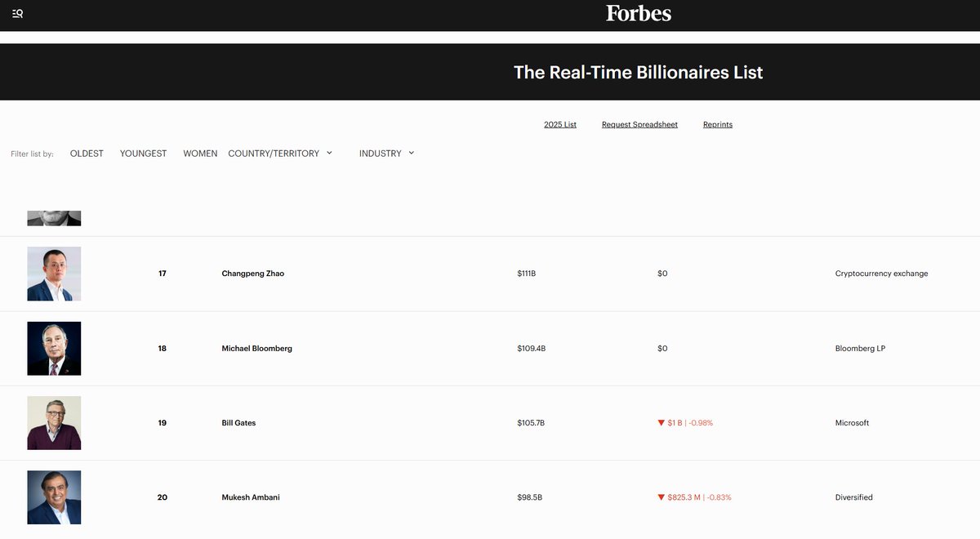
Task: Open Bill Gates' name entry
Action: (x=238, y=423)
